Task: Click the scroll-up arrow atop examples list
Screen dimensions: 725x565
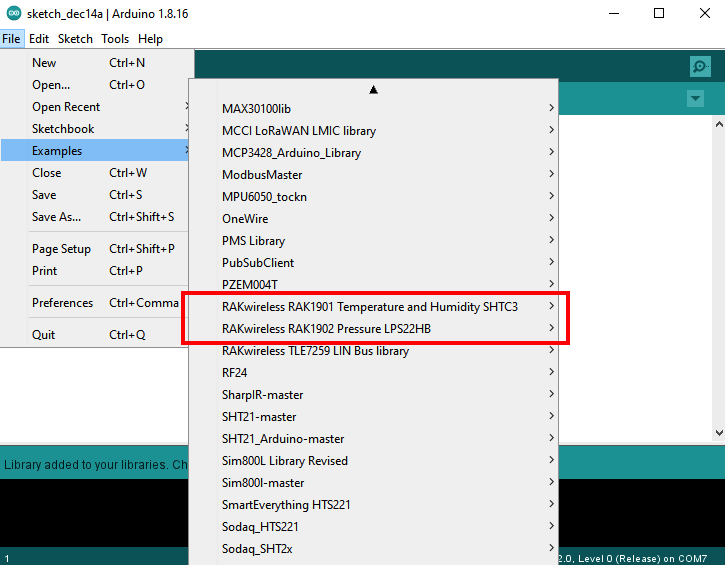Action: (374, 90)
